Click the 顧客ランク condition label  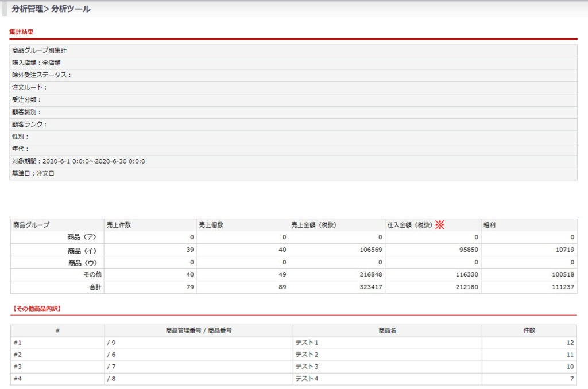(29, 125)
